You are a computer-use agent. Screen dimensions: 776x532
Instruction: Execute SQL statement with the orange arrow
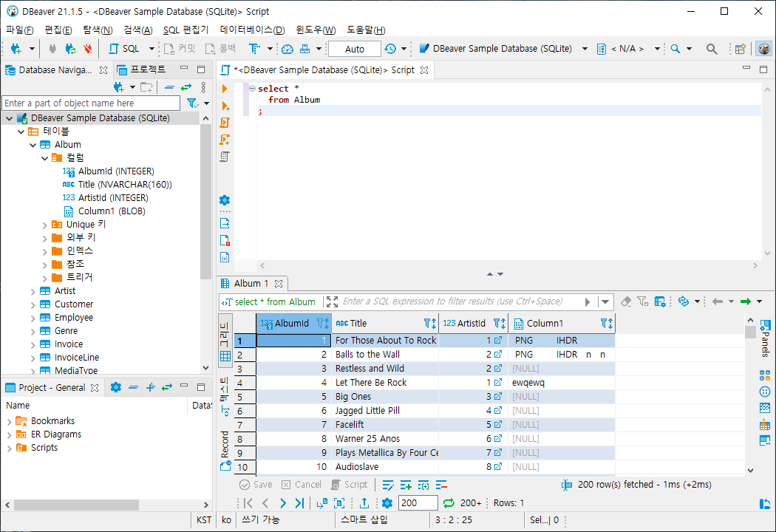pyautogui.click(x=225, y=89)
